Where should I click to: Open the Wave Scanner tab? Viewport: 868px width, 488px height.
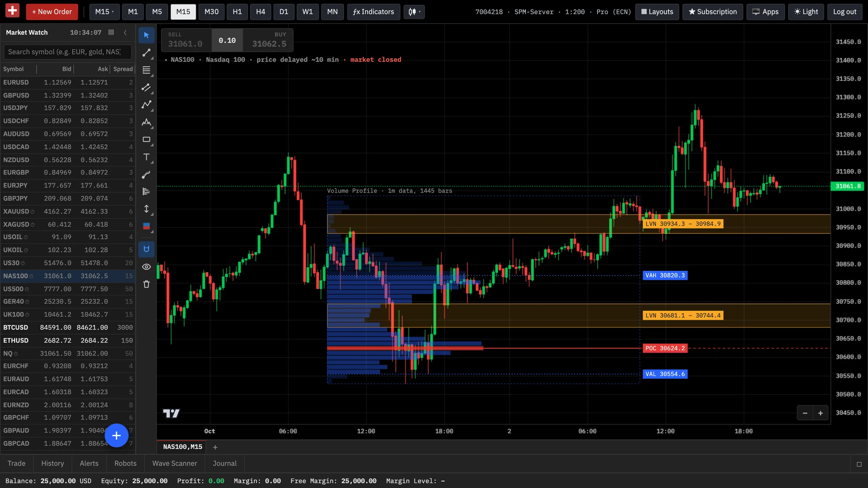pos(175,463)
